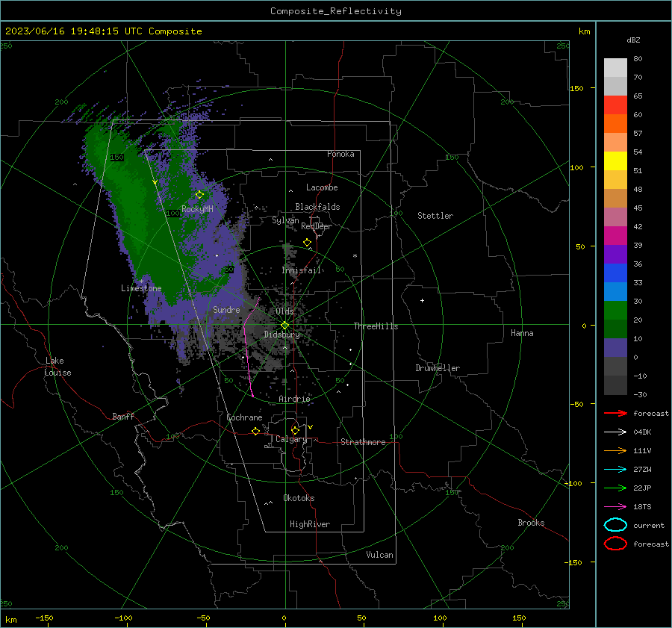The image size is (672, 628).
Task: Click the dark gray swatch between -10 and -30
Action: click(615, 385)
